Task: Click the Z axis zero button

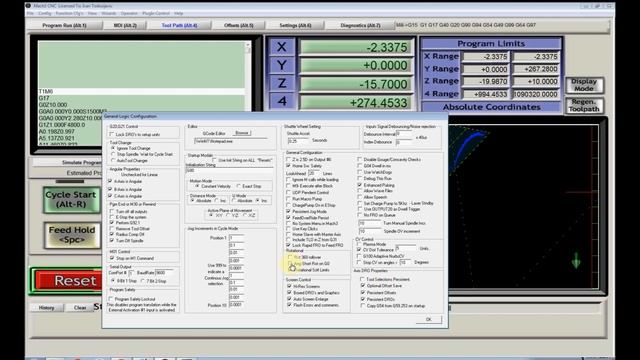Action: pyautogui.click(x=282, y=84)
